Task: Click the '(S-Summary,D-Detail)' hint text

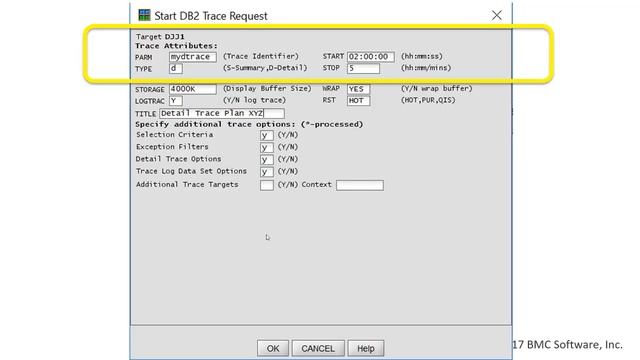Action: click(x=265, y=68)
